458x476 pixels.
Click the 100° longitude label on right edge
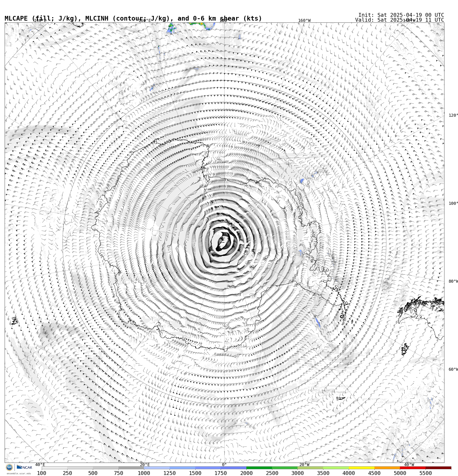453,203
